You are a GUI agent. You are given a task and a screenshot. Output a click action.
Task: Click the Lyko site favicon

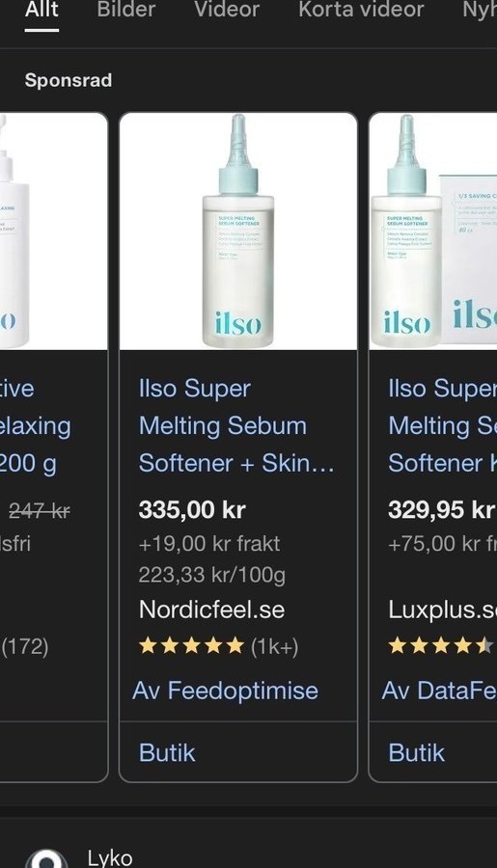(x=46, y=859)
